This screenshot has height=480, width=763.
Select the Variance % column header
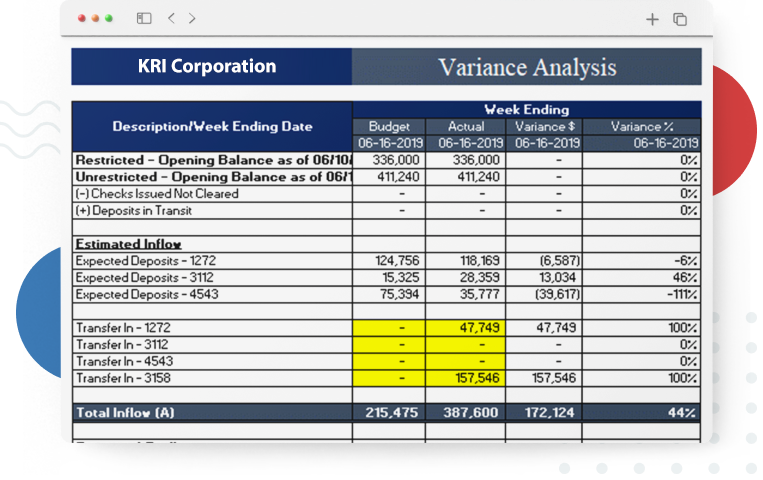(x=642, y=127)
